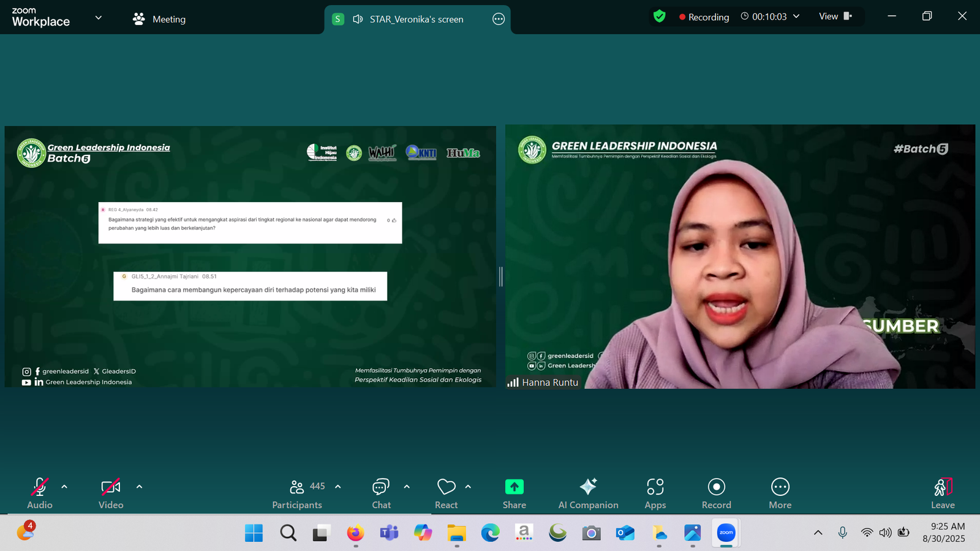Toggle the Record button
The height and width of the screenshot is (551, 980).
click(x=716, y=493)
